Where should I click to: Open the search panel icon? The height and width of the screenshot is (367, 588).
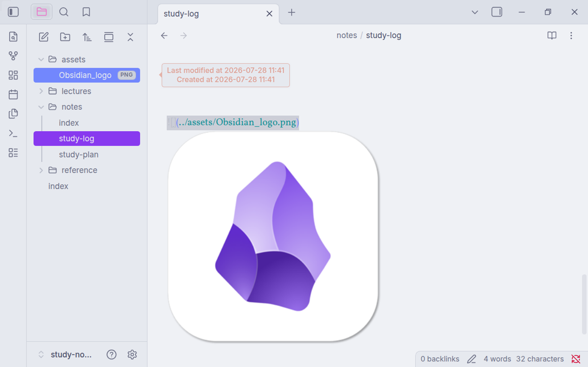(64, 12)
